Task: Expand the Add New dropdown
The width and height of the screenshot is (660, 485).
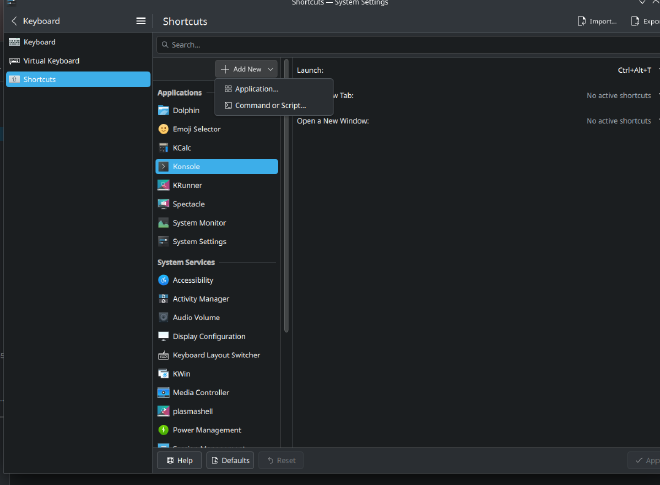Action: (x=246, y=69)
